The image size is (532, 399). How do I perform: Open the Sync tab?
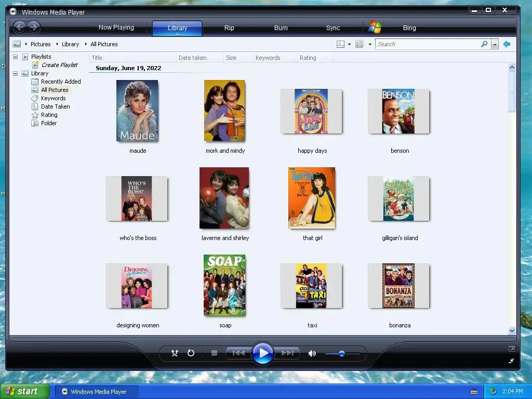click(333, 28)
